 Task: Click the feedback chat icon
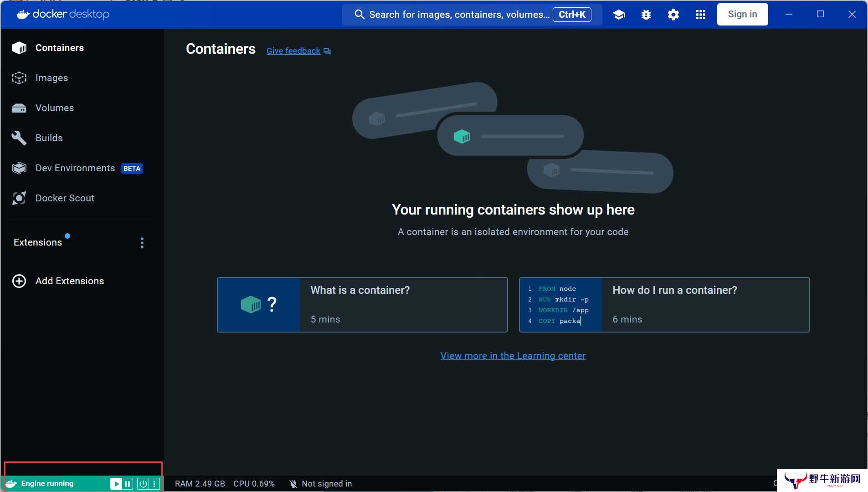327,51
